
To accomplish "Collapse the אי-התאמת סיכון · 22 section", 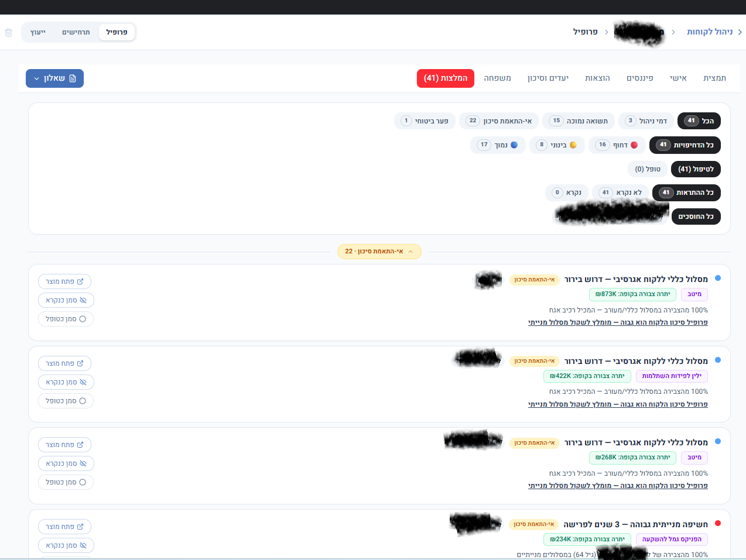I will pos(379,252).
